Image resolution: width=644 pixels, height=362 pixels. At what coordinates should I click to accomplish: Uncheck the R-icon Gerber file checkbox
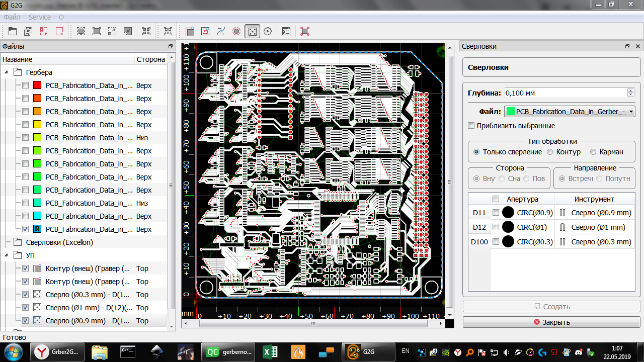(x=25, y=229)
